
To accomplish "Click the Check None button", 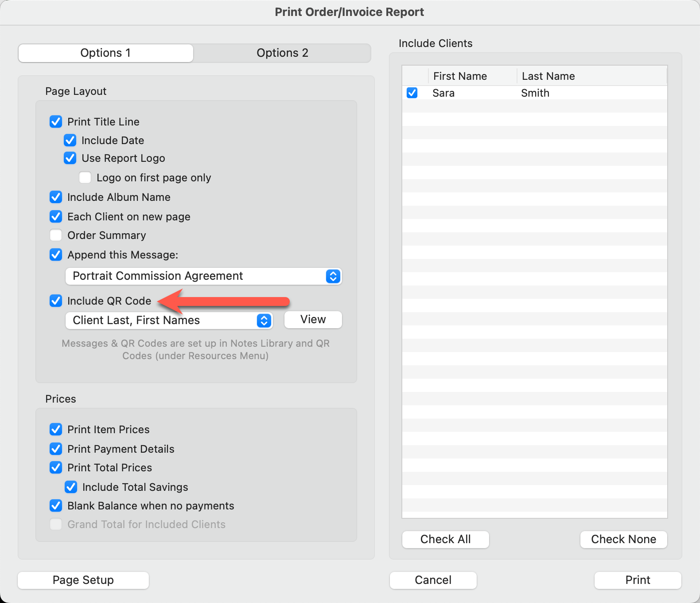I will pyautogui.click(x=623, y=539).
